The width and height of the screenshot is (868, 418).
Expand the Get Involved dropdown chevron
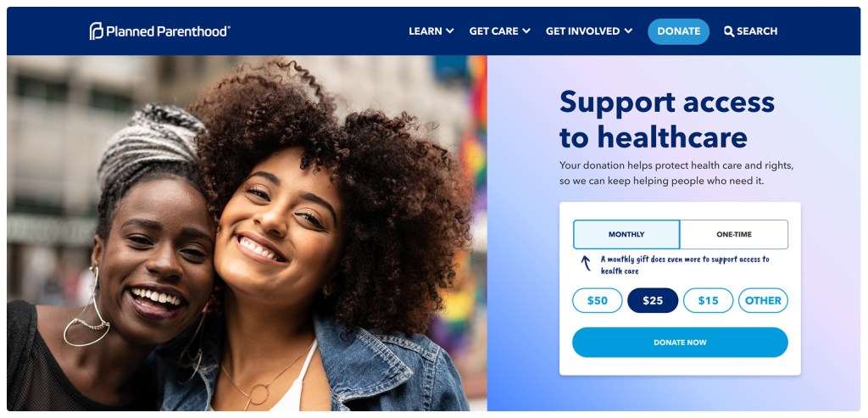(x=628, y=31)
